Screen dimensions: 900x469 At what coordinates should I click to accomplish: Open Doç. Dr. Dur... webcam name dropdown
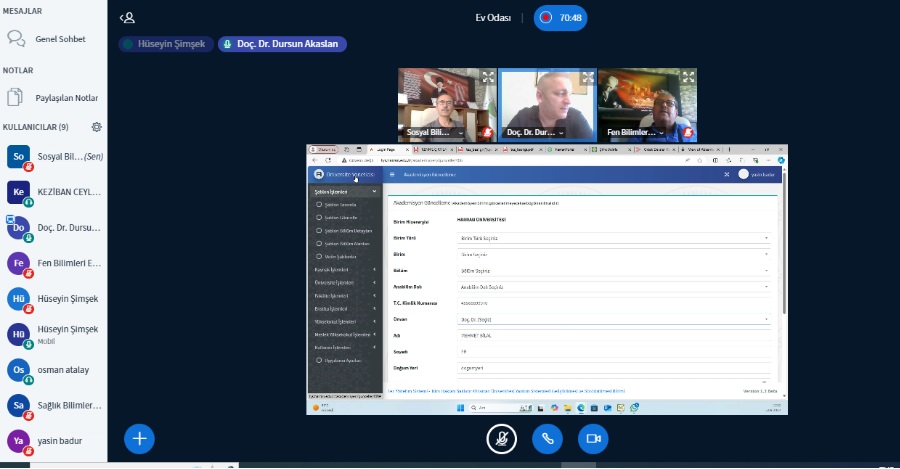(x=561, y=133)
